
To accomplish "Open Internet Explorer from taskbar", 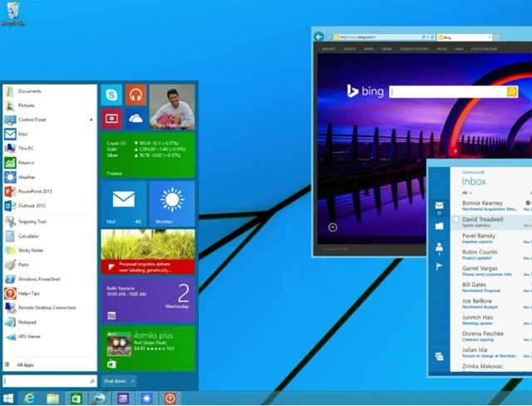I will pos(30,399).
